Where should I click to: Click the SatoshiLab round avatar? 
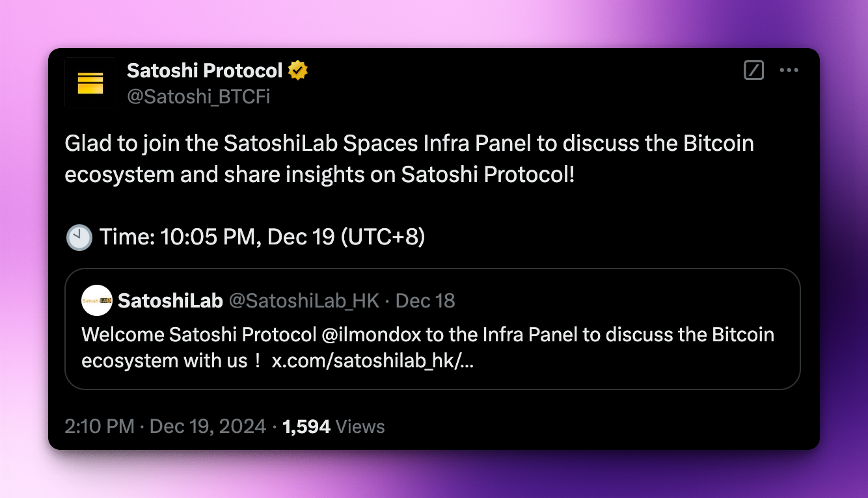tap(97, 300)
